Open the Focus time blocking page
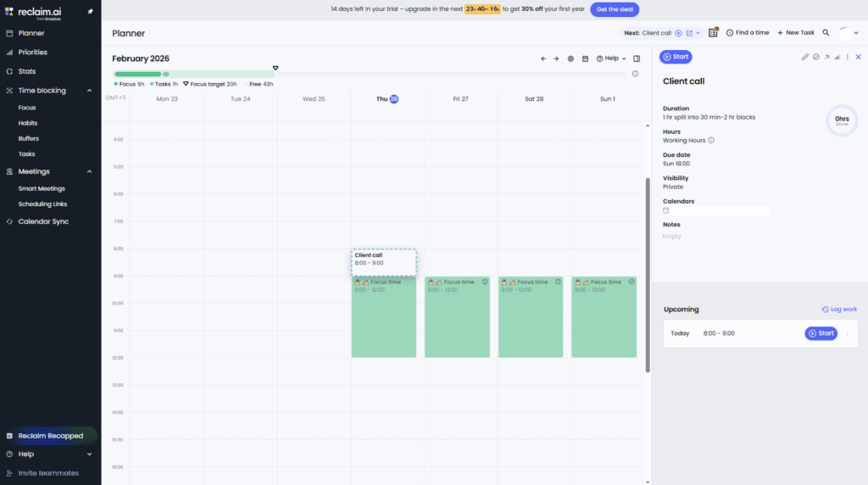The image size is (868, 485). click(x=26, y=108)
